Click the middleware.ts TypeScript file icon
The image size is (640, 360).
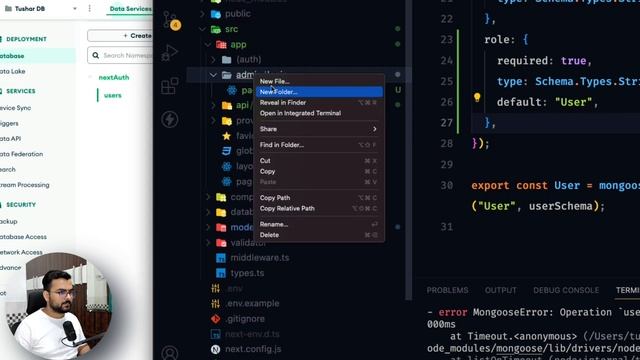(x=221, y=258)
